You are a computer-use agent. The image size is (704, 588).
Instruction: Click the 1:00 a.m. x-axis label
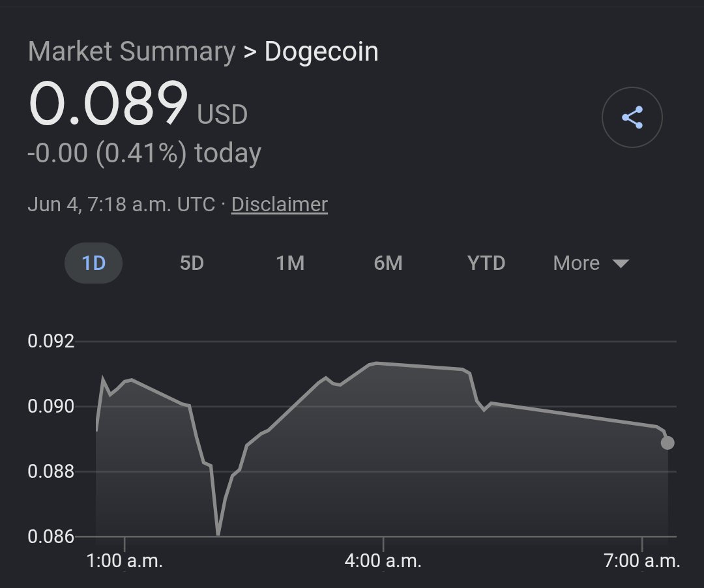pos(125,561)
